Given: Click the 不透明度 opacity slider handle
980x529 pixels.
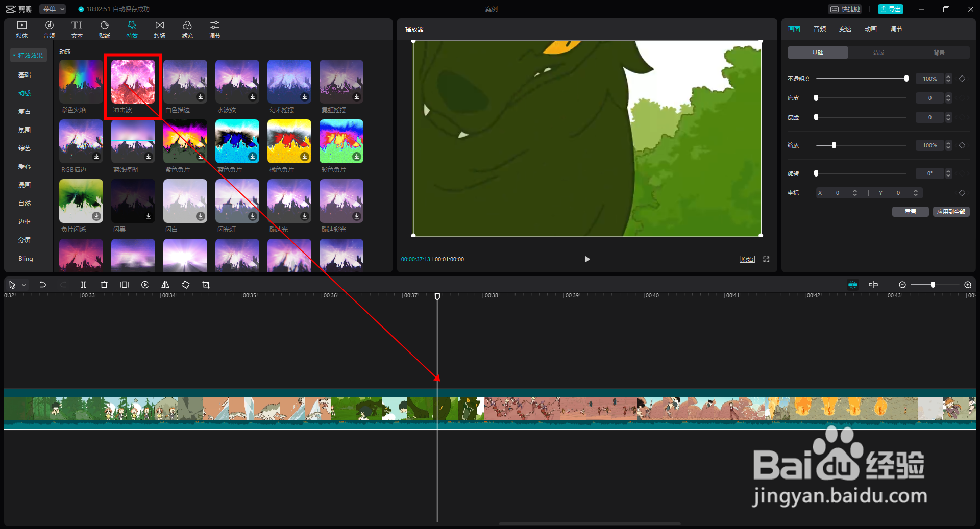Looking at the screenshot, I should [x=906, y=79].
